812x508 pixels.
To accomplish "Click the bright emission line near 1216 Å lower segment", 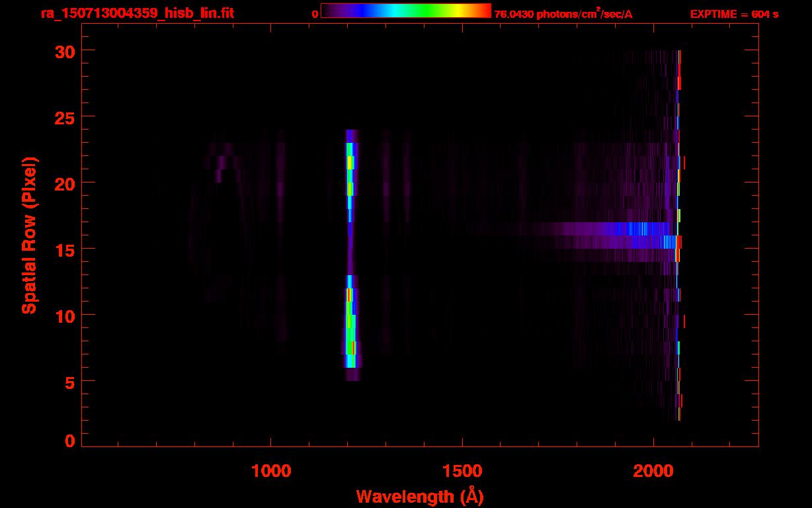I will pos(351,327).
